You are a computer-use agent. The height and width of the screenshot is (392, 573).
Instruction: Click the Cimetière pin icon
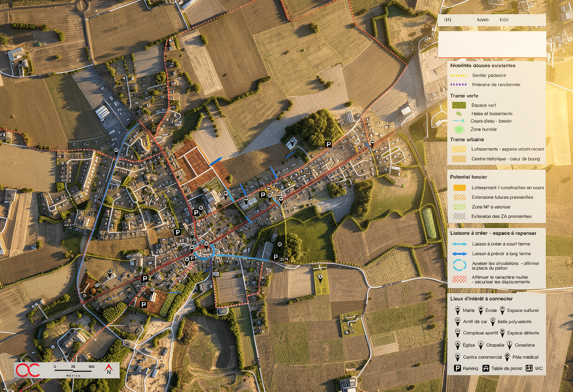509,345
